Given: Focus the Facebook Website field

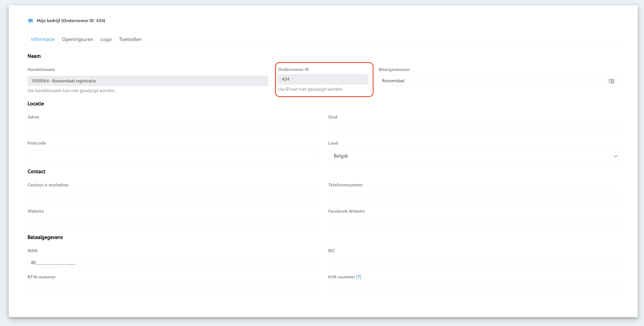Looking at the screenshot, I should (x=473, y=223).
